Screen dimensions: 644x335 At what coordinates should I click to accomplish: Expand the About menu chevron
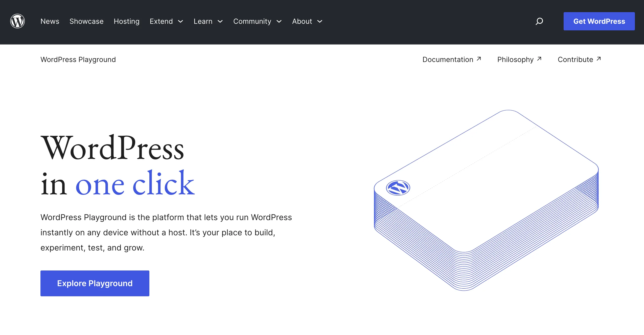[320, 22]
